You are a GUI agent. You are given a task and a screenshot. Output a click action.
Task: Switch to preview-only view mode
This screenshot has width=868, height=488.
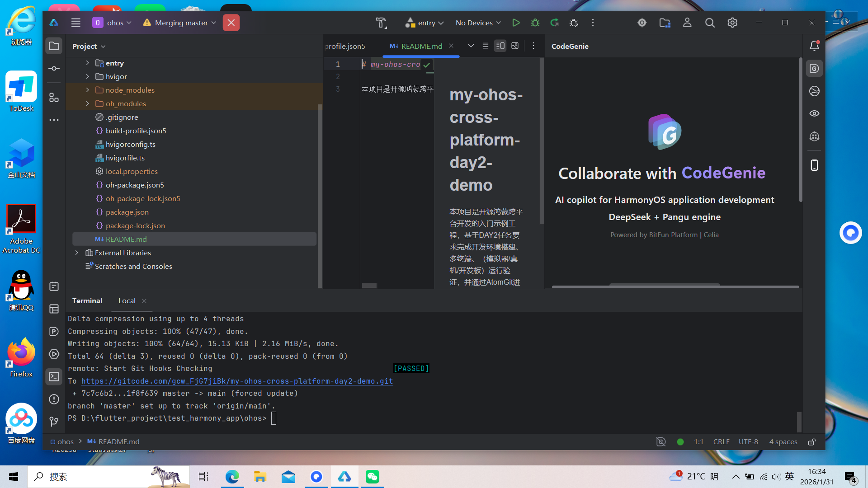coord(515,46)
